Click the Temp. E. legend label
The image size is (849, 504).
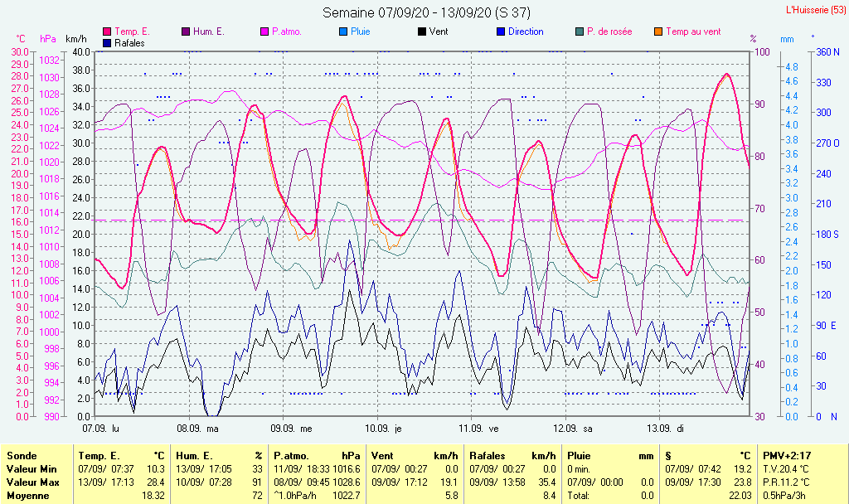pos(132,32)
